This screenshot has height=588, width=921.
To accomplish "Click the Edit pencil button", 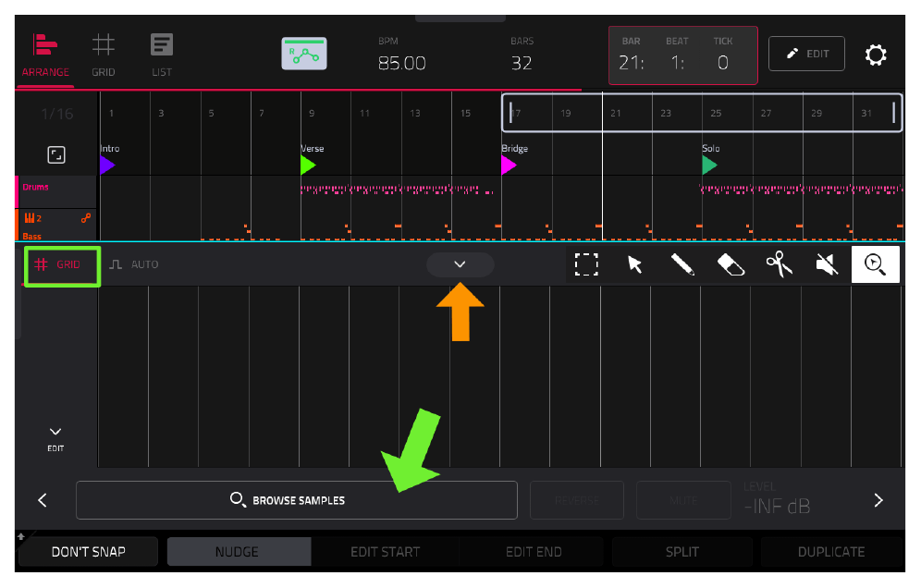I will point(806,54).
